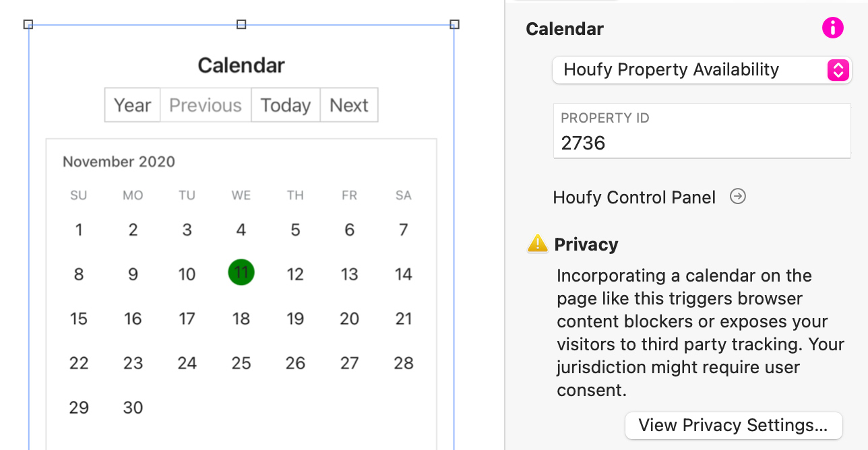Screen dimensions: 868x450
Task: Click the yellow Privacy warning icon
Action: (x=537, y=244)
